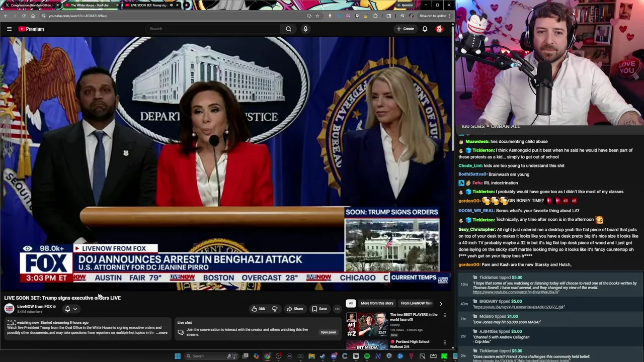644x362 pixels.
Task: Close the Congressman Brandon Gill tab
Action: tap(58, 5)
